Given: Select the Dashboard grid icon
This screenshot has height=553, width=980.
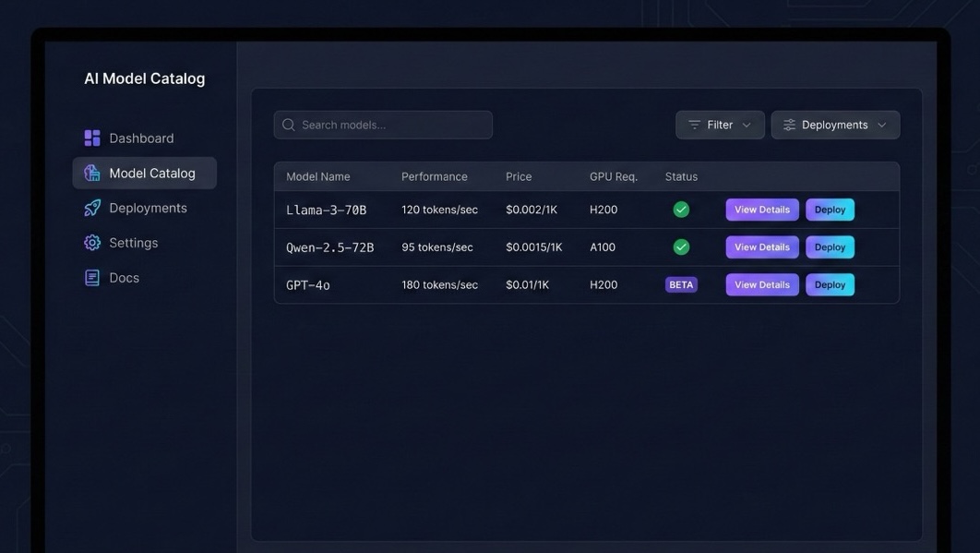Looking at the screenshot, I should point(91,137).
